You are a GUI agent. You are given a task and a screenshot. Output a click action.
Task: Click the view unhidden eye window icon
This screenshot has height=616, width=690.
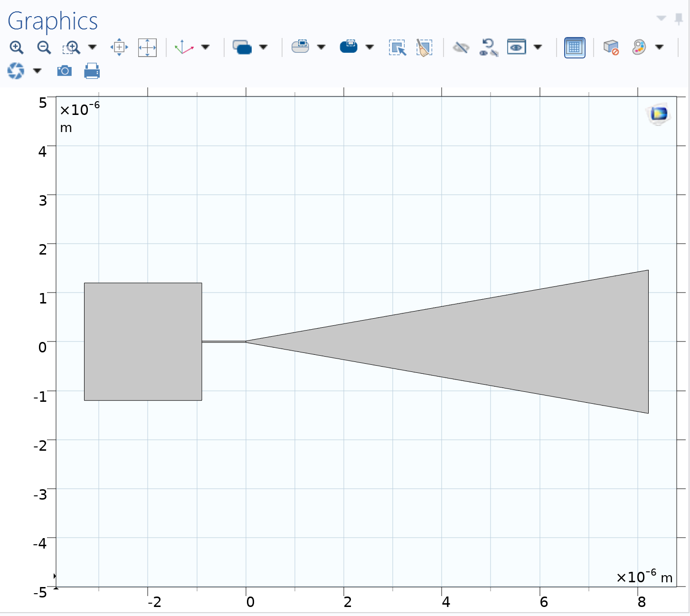click(x=516, y=47)
